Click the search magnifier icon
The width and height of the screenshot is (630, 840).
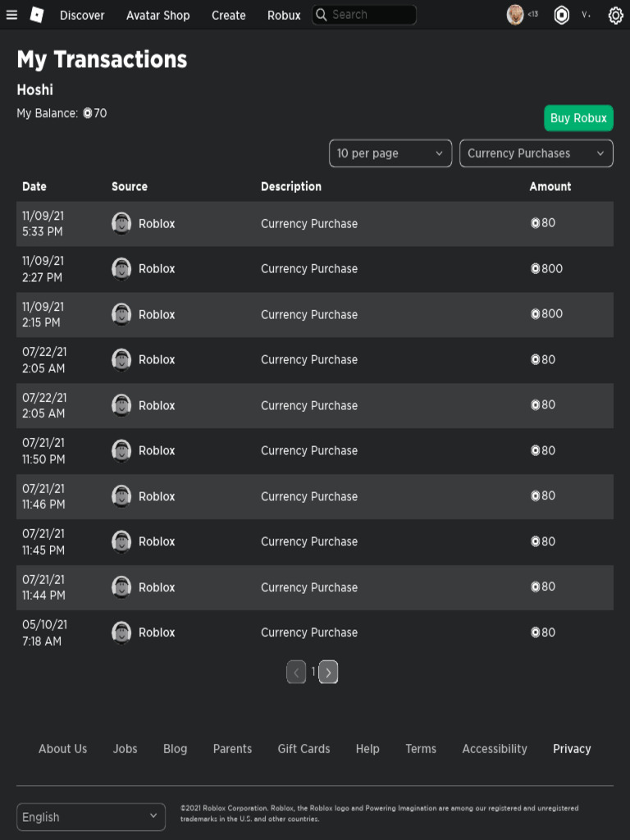pyautogui.click(x=322, y=15)
